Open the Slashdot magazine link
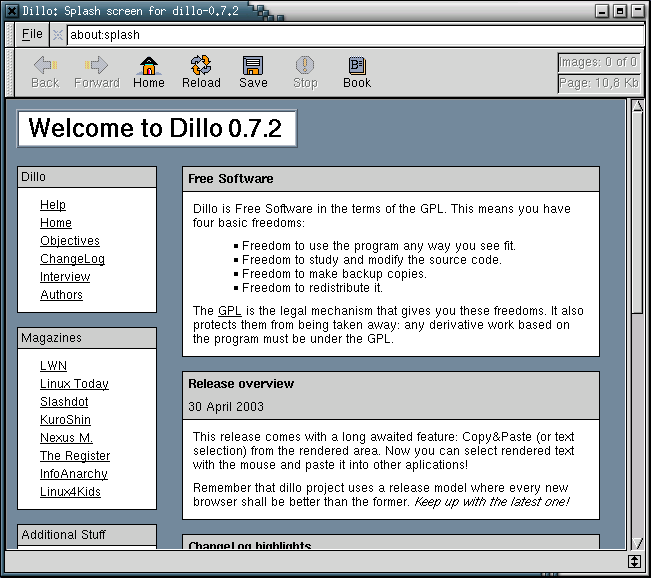This screenshot has width=651, height=578. [65, 402]
